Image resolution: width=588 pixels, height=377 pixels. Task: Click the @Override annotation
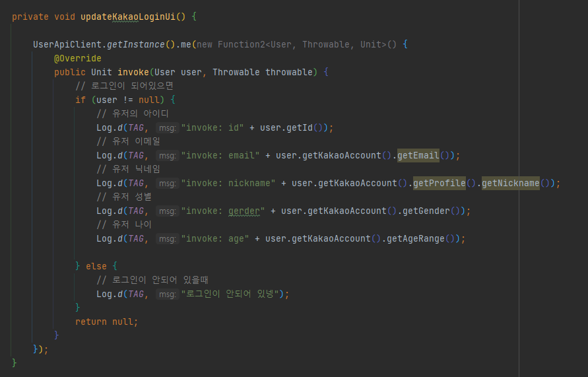[x=78, y=59]
